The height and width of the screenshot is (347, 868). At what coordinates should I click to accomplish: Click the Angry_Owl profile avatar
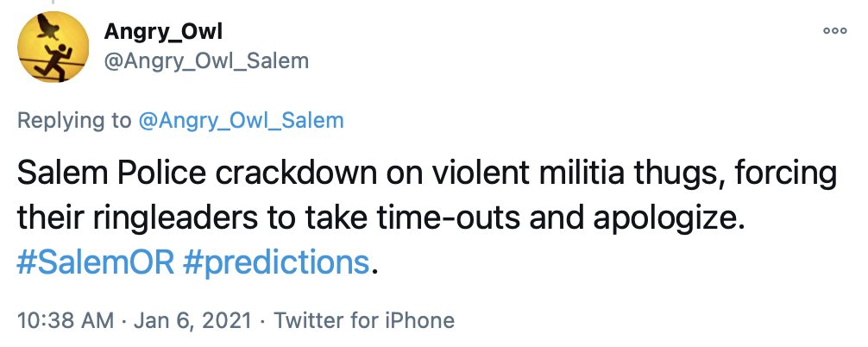click(x=53, y=47)
